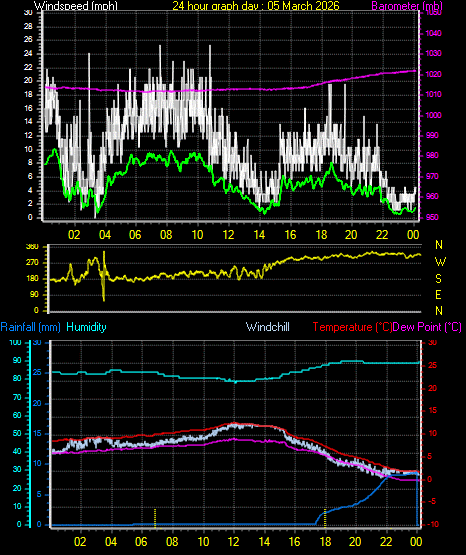Screen dimensions: 466x555
Task: Click the '12' hour label under the windspeed chart
Action: (229, 235)
